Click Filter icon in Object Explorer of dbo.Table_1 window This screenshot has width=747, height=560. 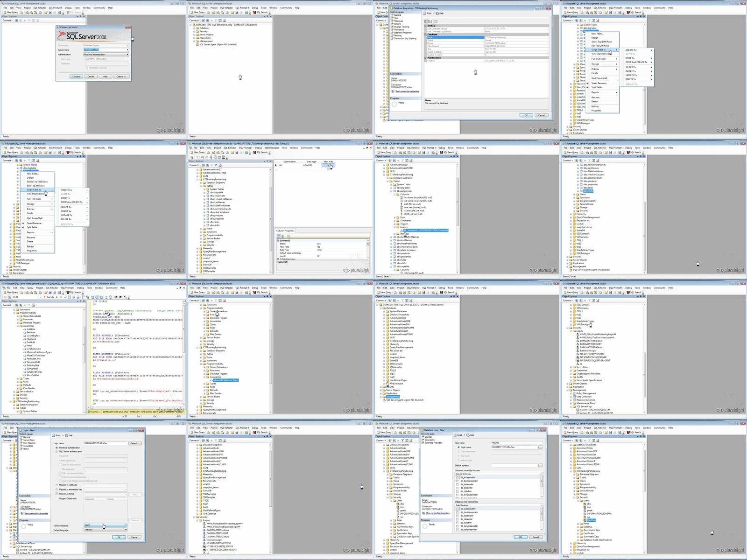(215, 165)
